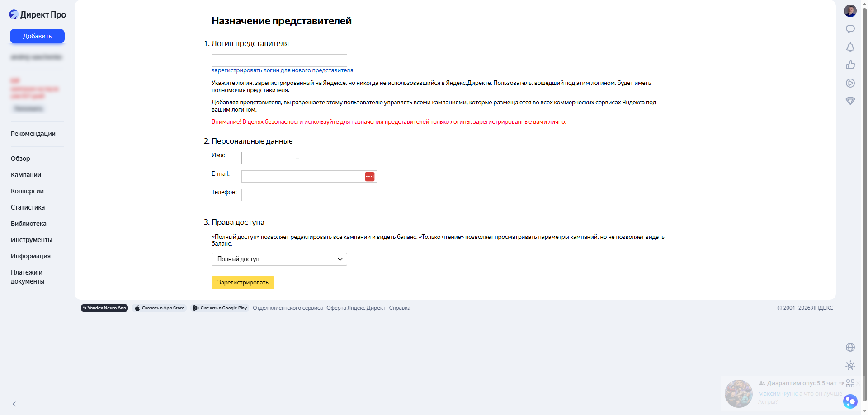868x415 pixels.
Task: Open Библиотека in the sidebar menu
Action: 28,224
